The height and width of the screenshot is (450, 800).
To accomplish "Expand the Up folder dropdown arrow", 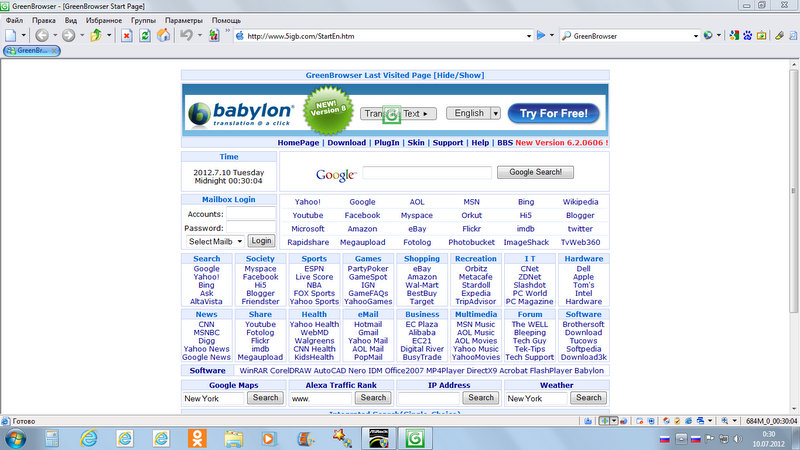I will 109,35.
